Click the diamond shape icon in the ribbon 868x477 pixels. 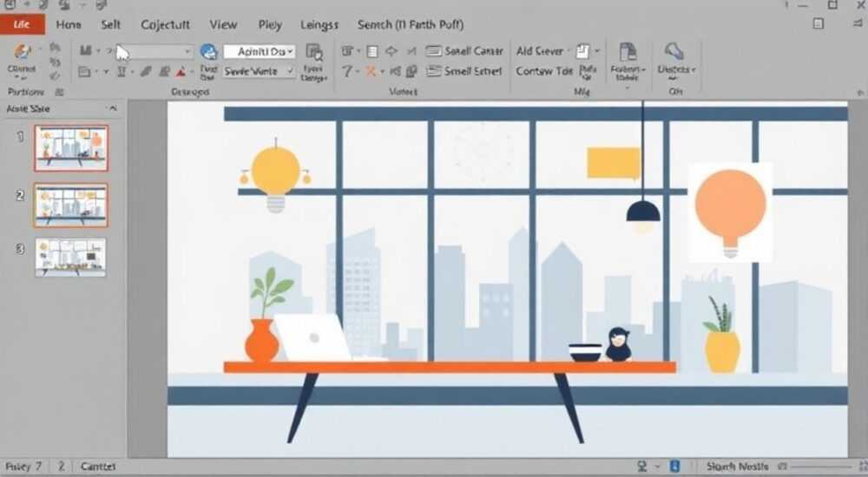point(391,51)
